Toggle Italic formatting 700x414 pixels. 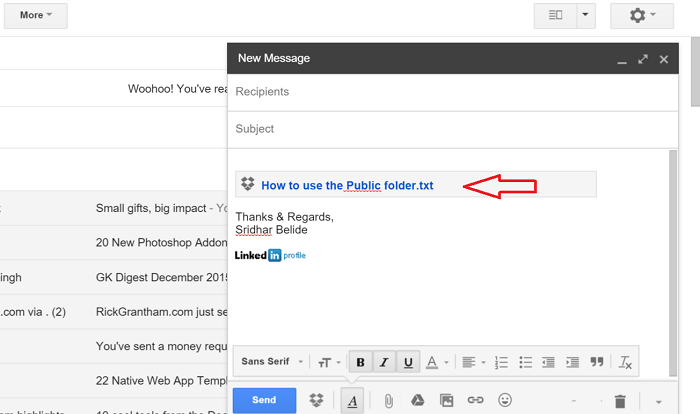(x=384, y=362)
